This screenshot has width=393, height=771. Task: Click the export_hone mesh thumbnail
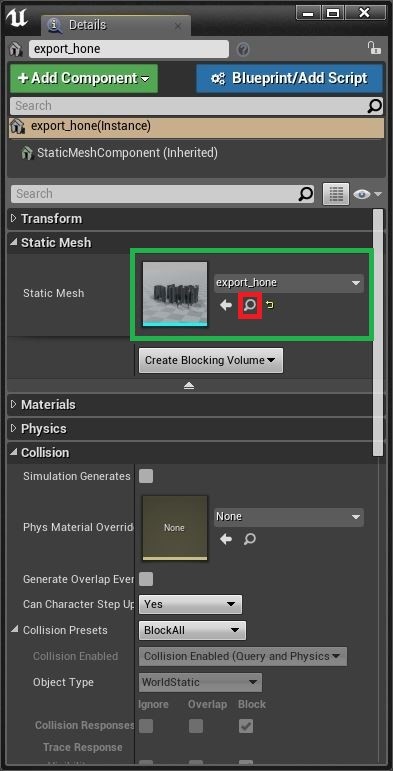175,294
